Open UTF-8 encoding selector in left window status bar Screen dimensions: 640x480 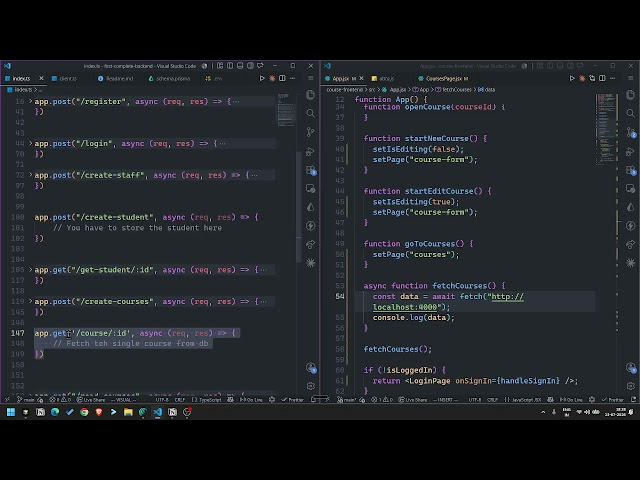point(162,400)
